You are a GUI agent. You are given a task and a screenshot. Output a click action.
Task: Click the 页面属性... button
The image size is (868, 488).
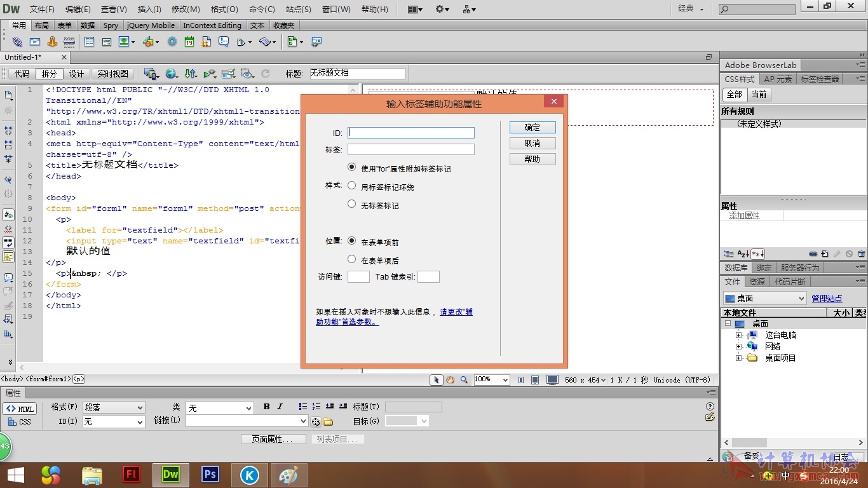pyautogui.click(x=273, y=439)
